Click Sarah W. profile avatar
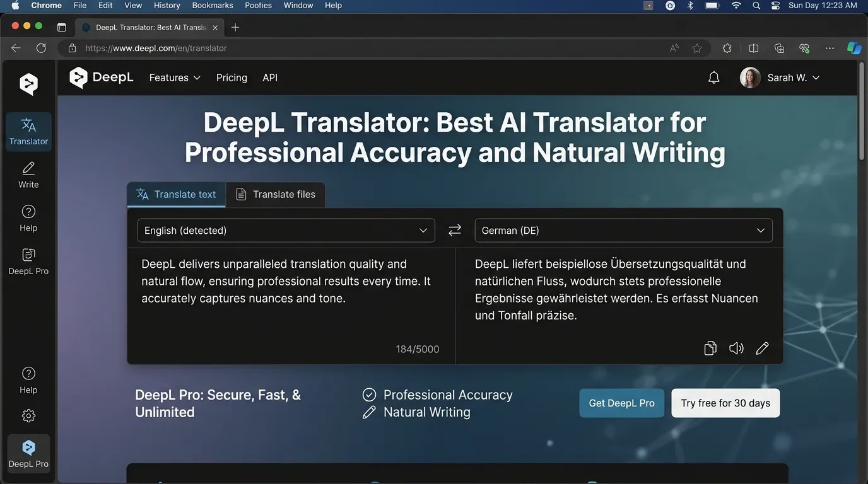 [750, 78]
